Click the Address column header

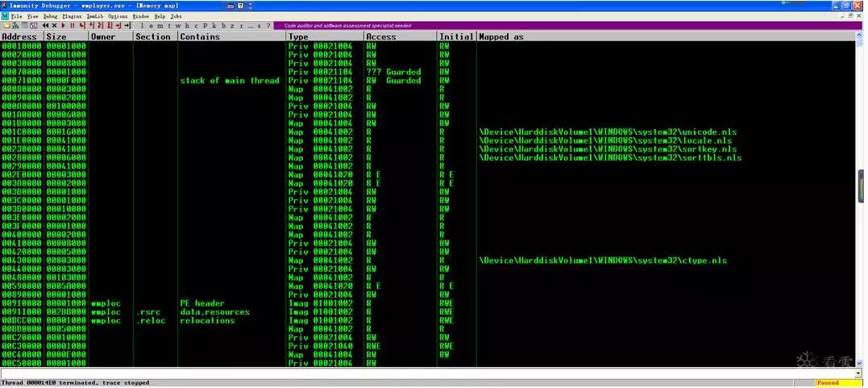point(22,36)
